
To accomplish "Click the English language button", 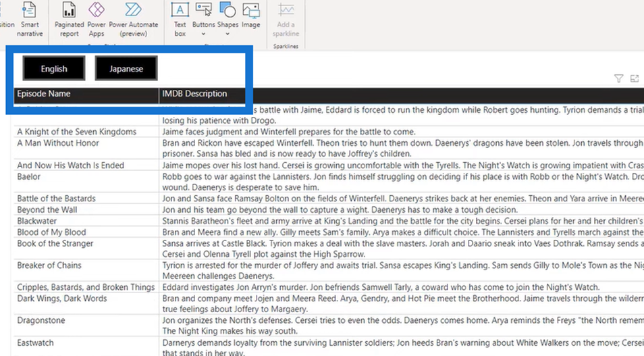I will click(x=54, y=69).
